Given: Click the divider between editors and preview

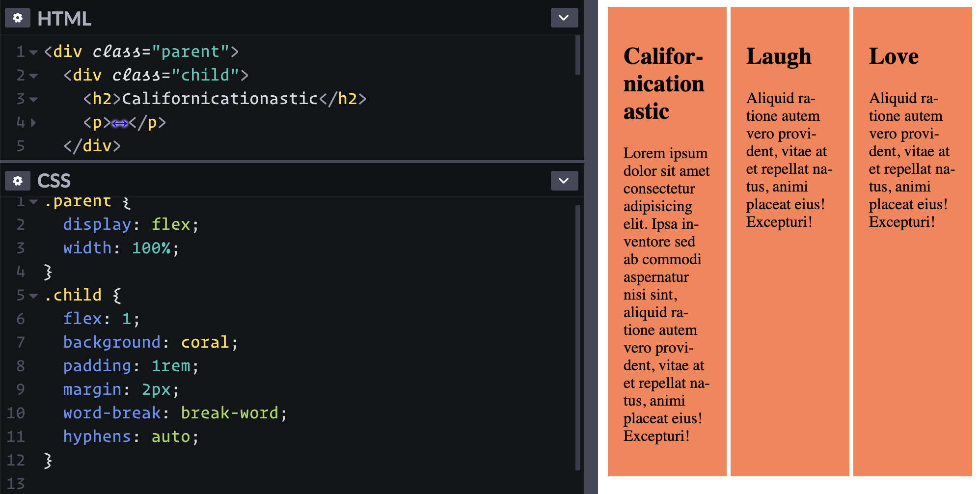Looking at the screenshot, I should click(591, 247).
